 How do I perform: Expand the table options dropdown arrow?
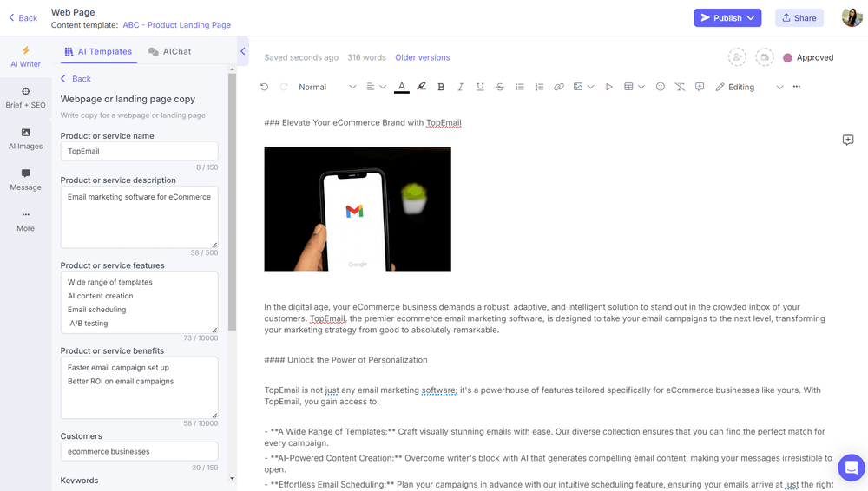tap(641, 87)
